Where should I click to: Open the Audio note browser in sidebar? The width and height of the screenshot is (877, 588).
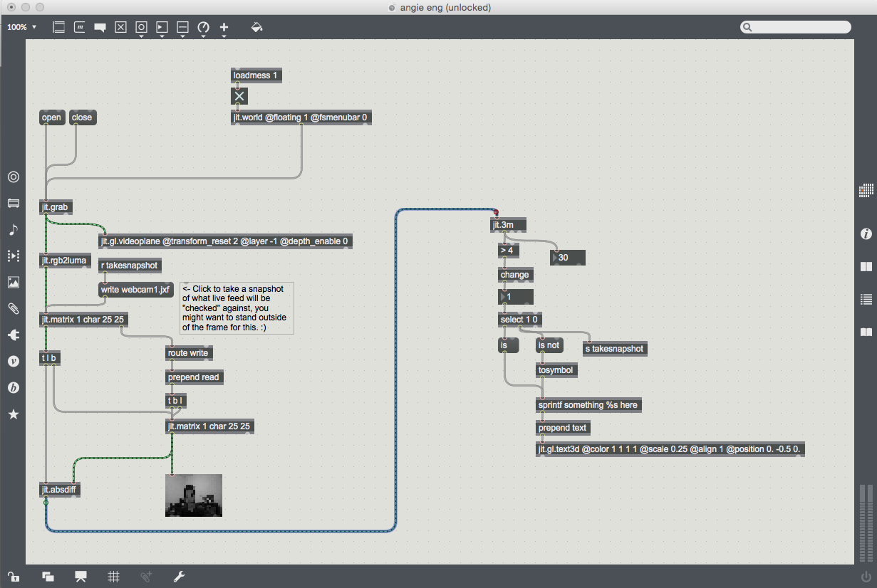click(13, 229)
